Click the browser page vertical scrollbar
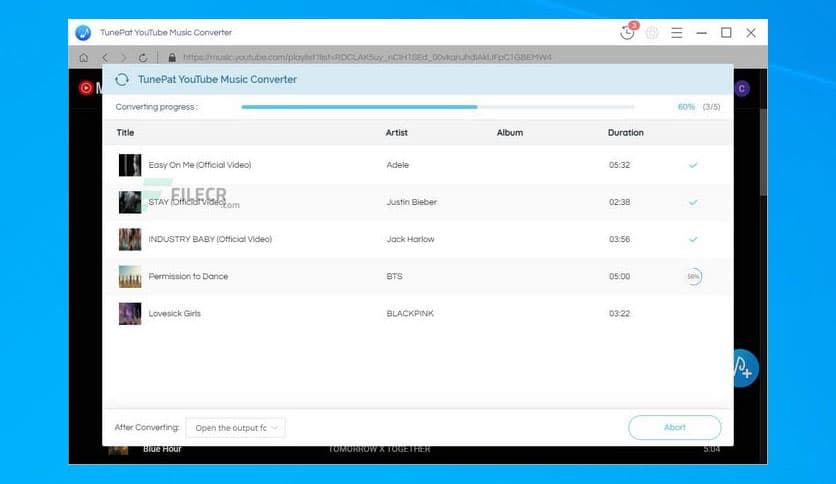This screenshot has width=836, height=484. click(x=763, y=152)
